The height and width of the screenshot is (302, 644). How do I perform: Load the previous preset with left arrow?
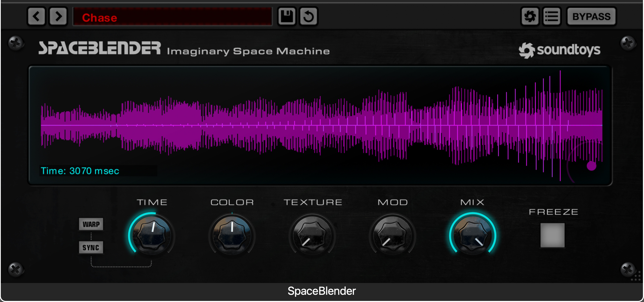[x=36, y=17]
